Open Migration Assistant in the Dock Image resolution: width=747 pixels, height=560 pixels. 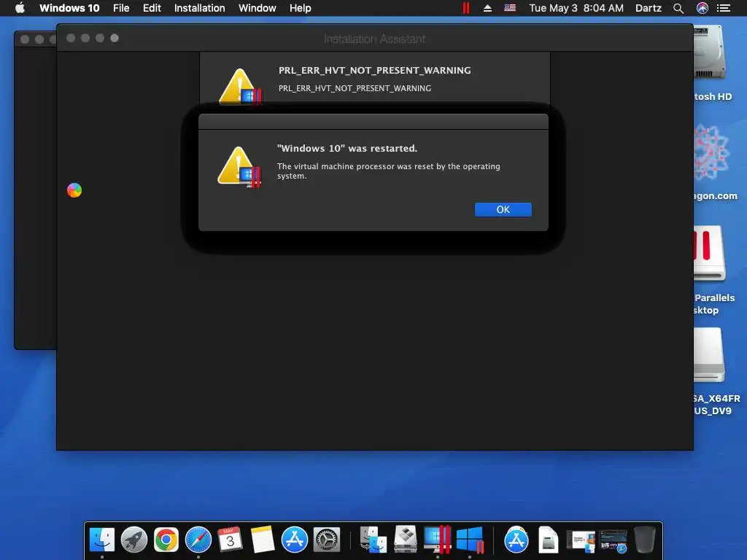(x=373, y=540)
